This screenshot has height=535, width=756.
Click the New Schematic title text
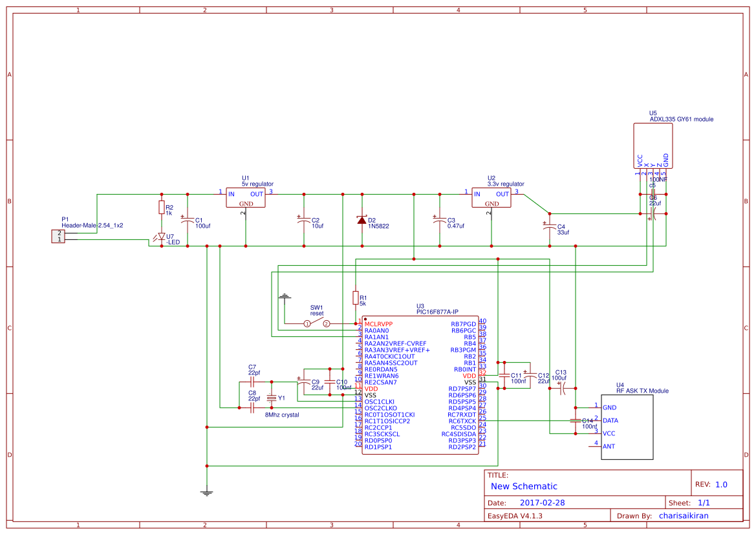524,486
